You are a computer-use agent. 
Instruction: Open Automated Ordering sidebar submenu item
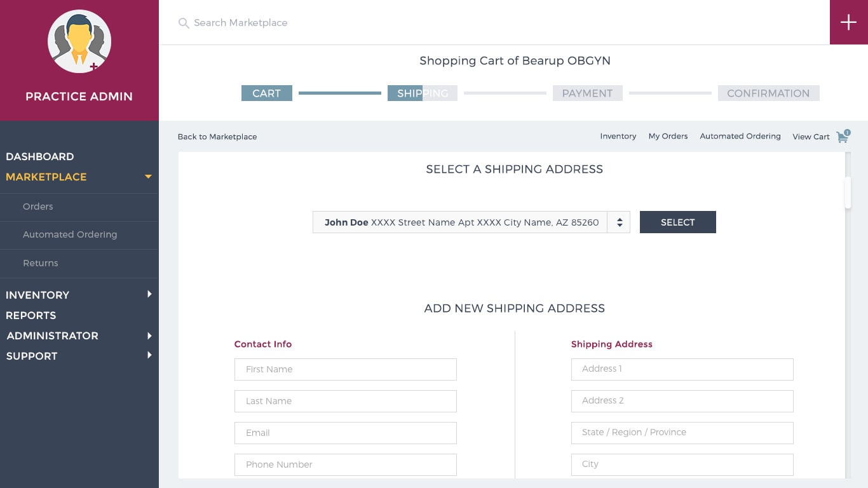coord(70,234)
